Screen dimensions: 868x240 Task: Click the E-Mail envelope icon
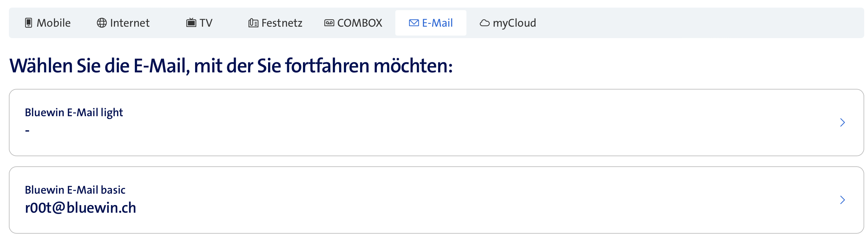pyautogui.click(x=414, y=23)
